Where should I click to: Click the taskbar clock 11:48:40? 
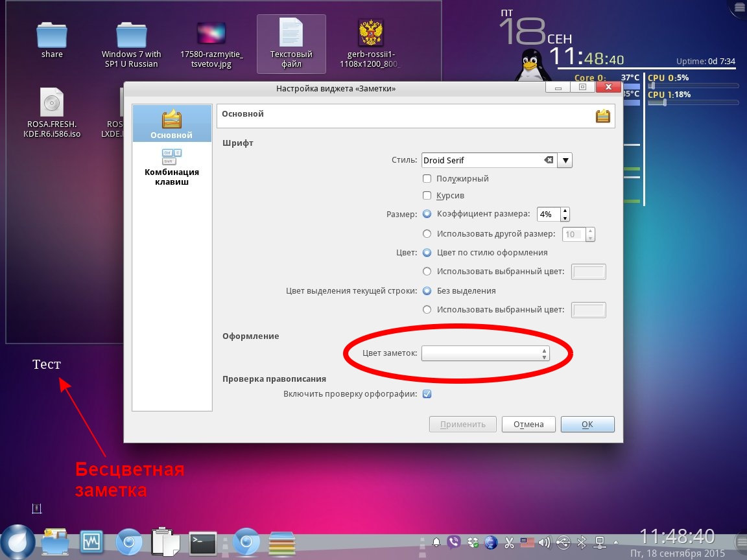point(676,536)
